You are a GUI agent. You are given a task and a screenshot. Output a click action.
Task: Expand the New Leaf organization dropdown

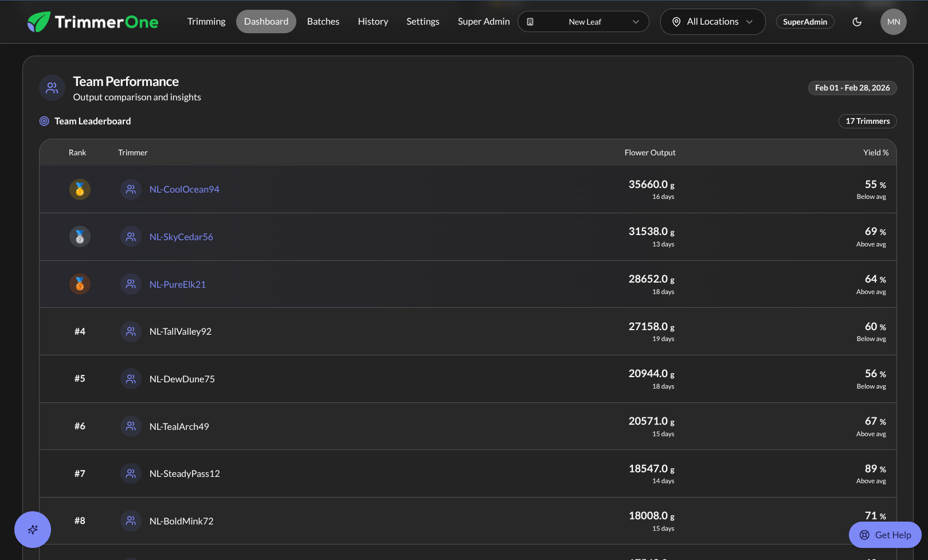point(584,22)
